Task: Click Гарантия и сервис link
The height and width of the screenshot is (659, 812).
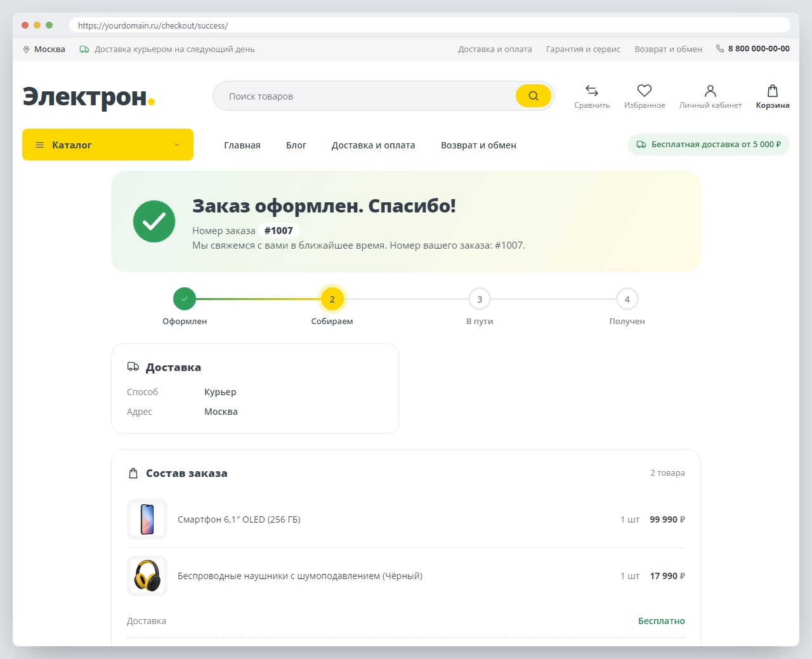Action: tap(584, 49)
